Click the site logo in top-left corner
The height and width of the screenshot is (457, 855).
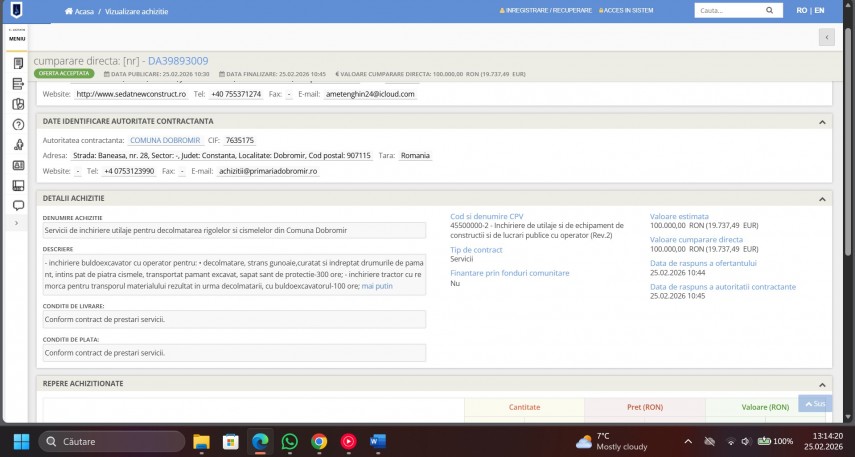(x=17, y=11)
